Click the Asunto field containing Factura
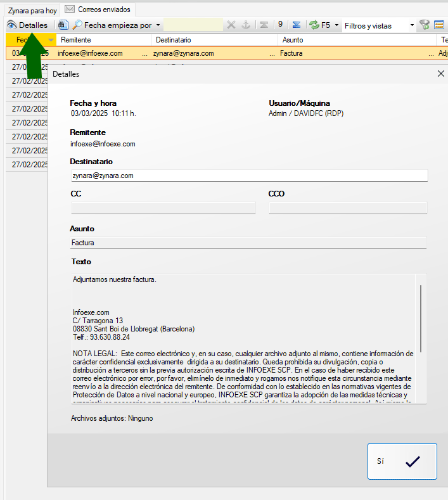Screen dimensions: 448x500 pyautogui.click(x=248, y=243)
